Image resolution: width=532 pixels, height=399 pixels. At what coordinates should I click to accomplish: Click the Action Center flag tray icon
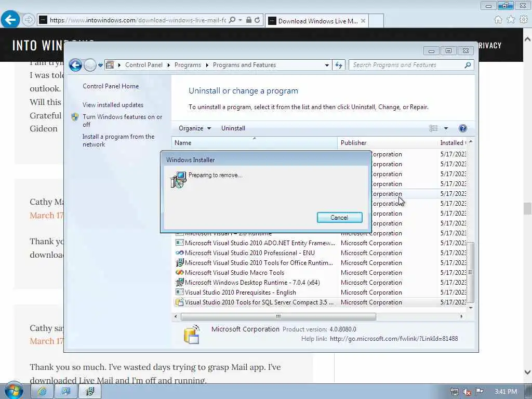(x=479, y=392)
